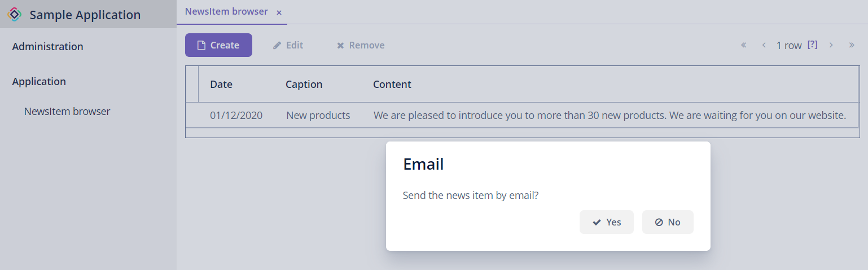This screenshot has height=270, width=868.
Task: Close the NewsItem browser tab
Action: pos(279,12)
